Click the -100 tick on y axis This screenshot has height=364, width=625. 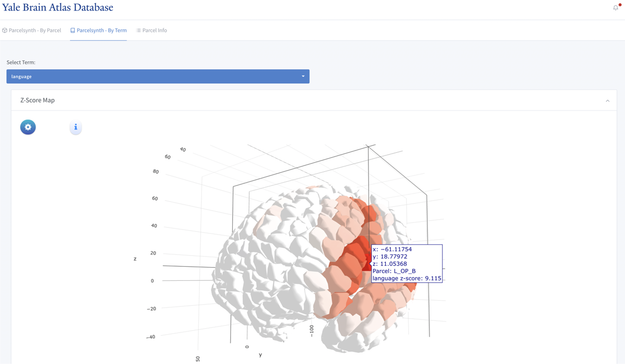point(312,331)
